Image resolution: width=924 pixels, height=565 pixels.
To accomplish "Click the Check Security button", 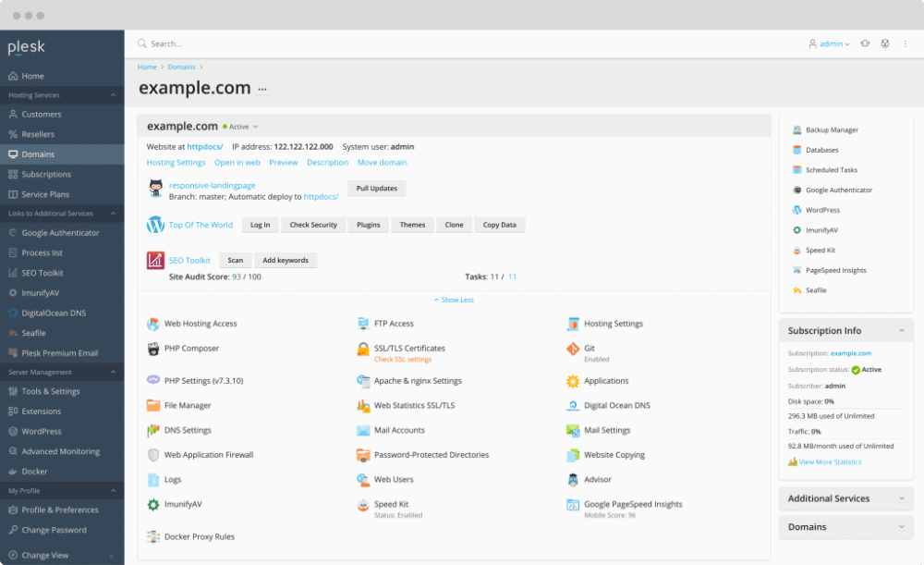I will 313,225.
